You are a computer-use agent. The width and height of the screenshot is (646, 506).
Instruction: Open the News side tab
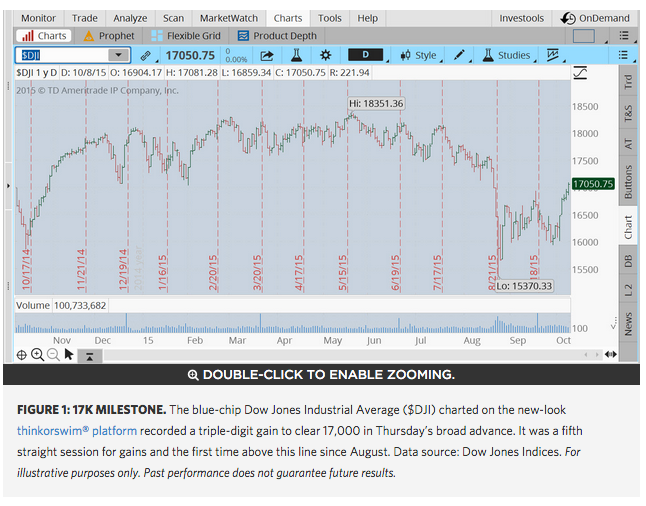pyautogui.click(x=628, y=324)
